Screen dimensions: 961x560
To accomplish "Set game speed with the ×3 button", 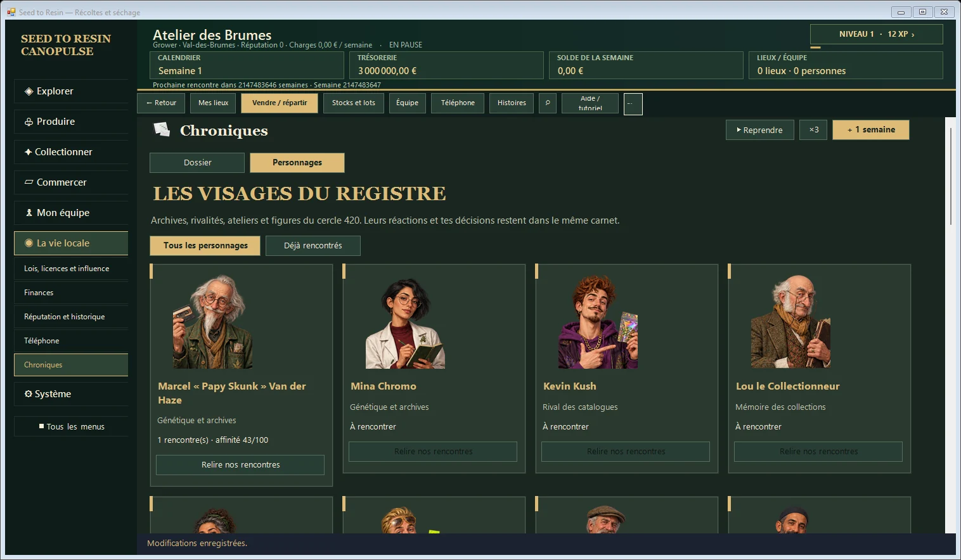I will pos(813,130).
